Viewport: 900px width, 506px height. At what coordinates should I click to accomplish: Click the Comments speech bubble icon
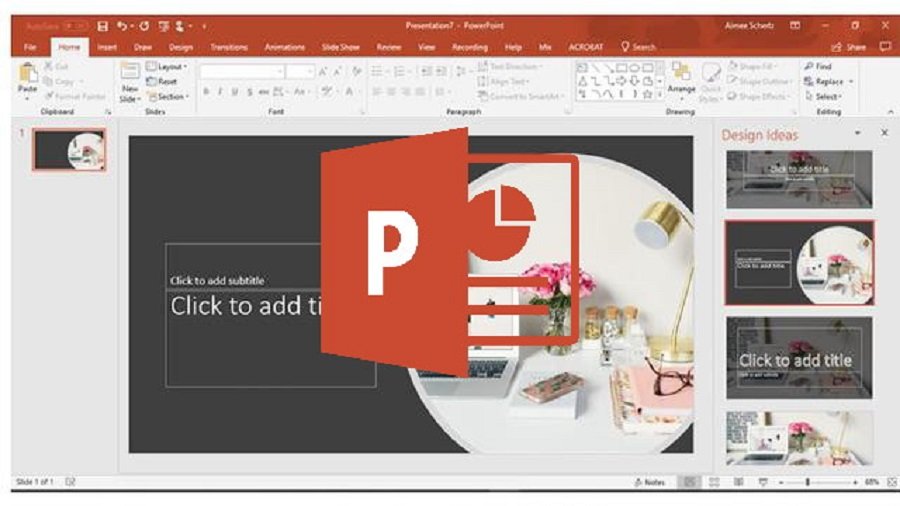coord(885,47)
